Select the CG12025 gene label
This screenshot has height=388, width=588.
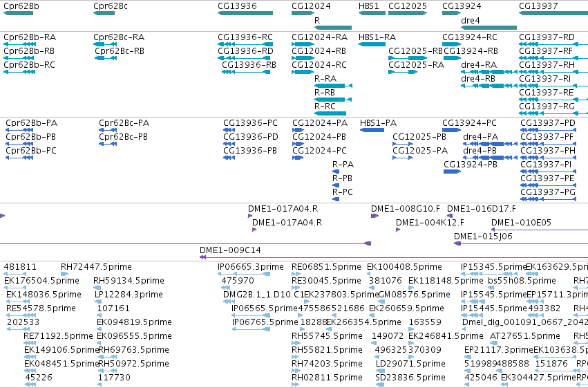(408, 6)
